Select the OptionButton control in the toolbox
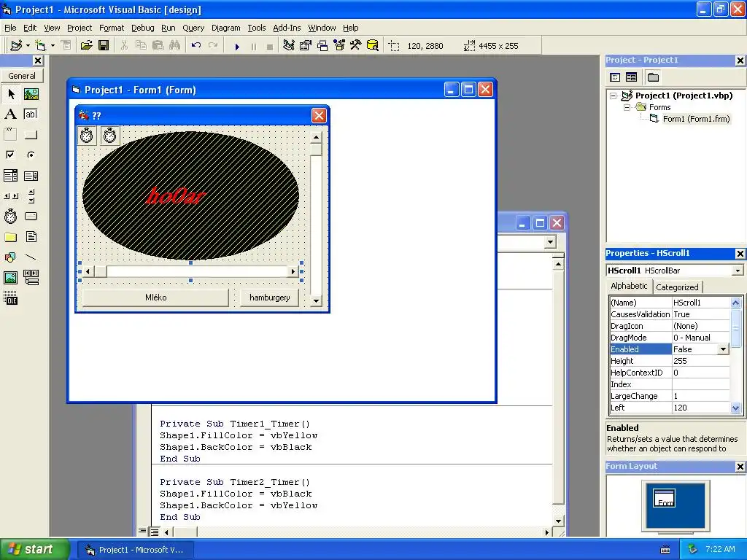This screenshot has width=747, height=560. pyautogui.click(x=31, y=155)
